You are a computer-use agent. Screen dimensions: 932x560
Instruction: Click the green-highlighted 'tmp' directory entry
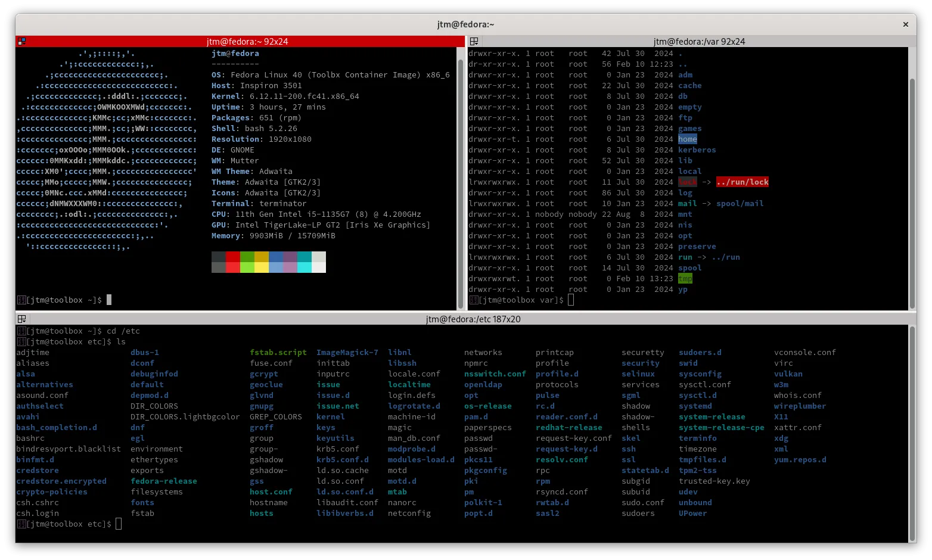pyautogui.click(x=685, y=279)
